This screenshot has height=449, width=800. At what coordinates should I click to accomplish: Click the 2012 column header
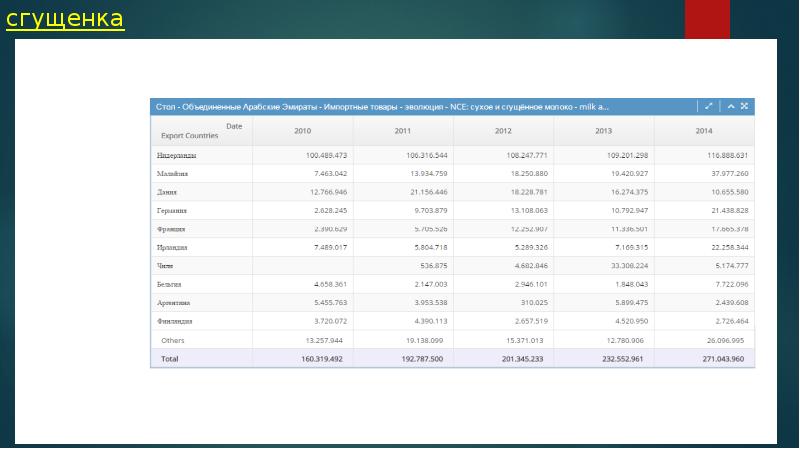(x=503, y=131)
